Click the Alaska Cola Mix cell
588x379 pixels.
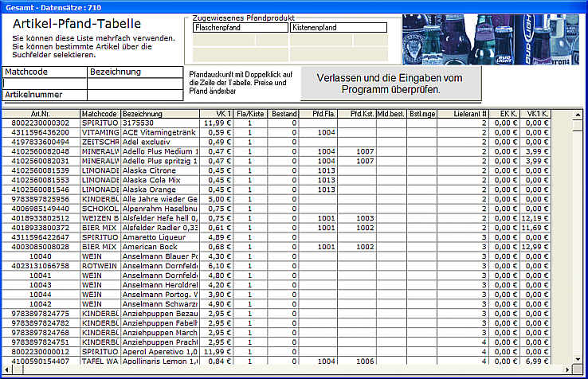[x=160, y=180]
